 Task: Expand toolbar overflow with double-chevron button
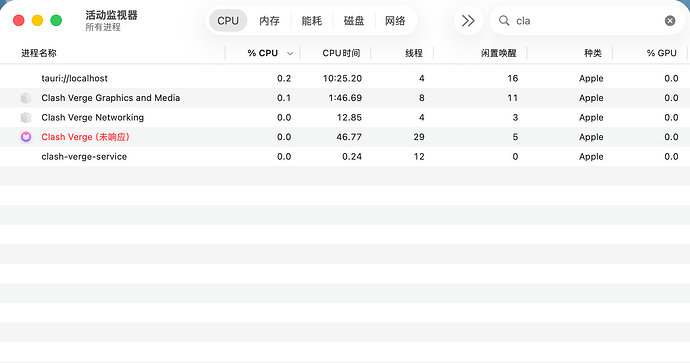(468, 21)
